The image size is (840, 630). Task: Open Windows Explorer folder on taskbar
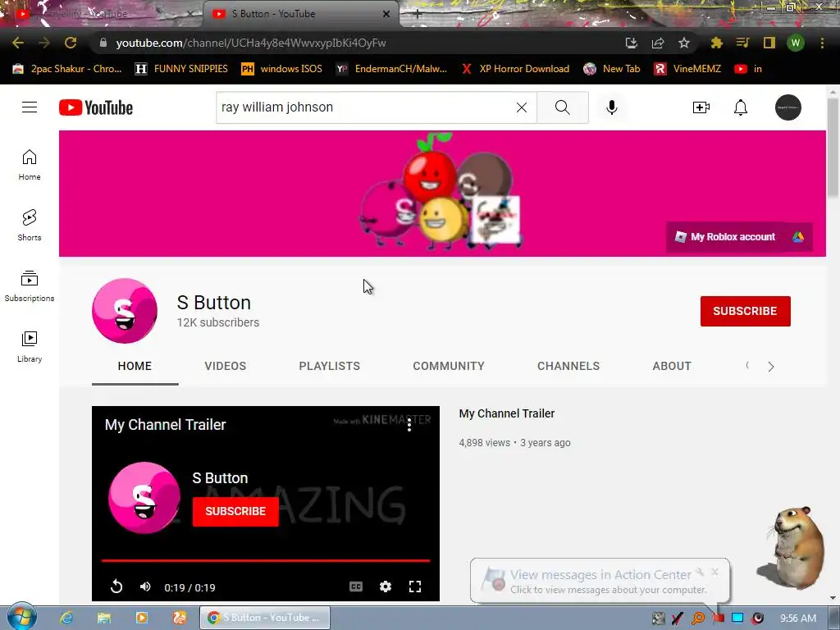coord(104,618)
